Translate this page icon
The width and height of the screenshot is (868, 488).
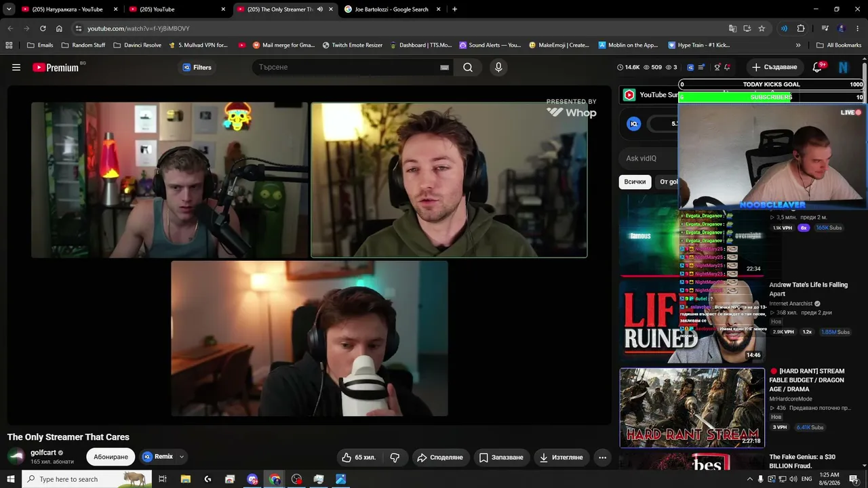732,28
